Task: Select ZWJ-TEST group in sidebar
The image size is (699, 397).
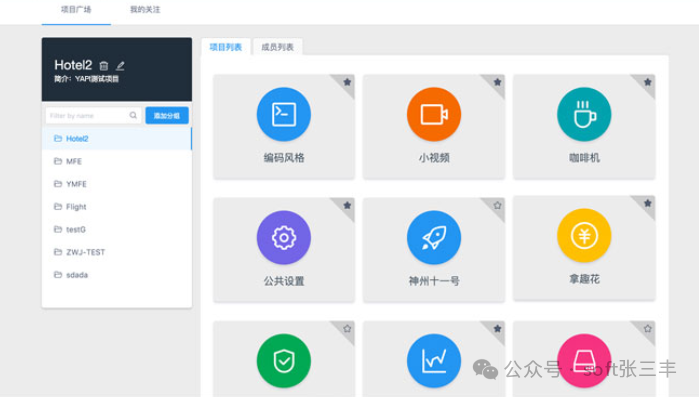Action: [117, 252]
